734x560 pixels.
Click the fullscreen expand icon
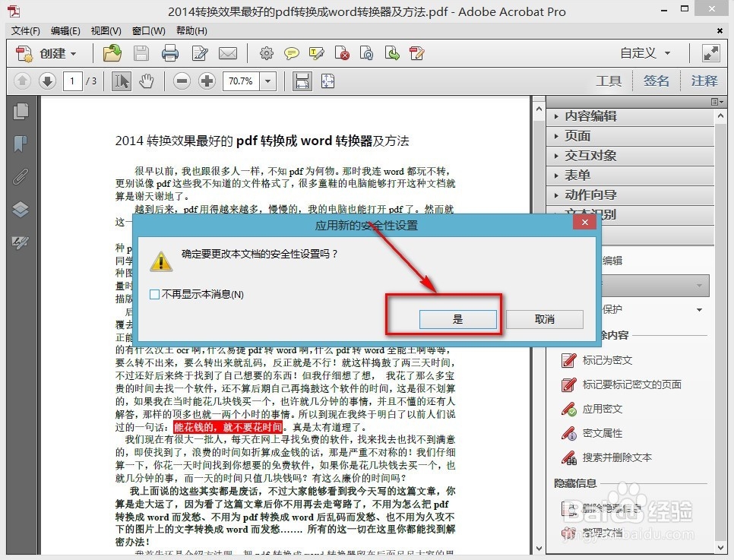(x=710, y=53)
